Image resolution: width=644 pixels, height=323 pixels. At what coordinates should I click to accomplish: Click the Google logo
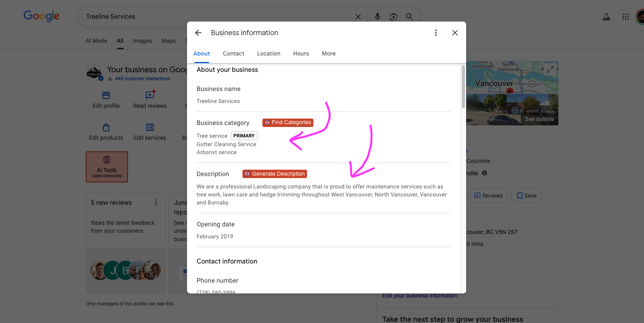(41, 16)
